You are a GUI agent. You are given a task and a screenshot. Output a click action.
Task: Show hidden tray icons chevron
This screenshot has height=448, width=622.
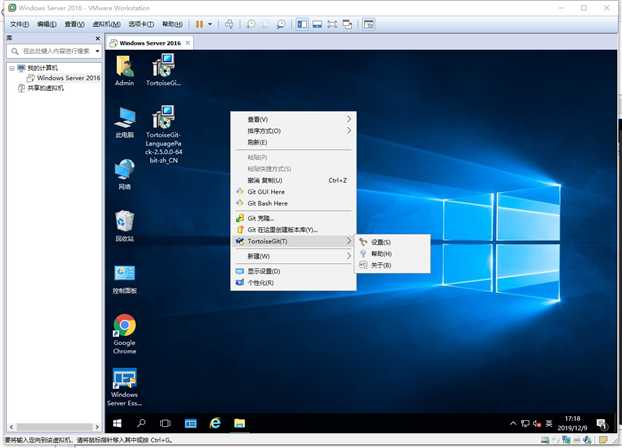click(513, 423)
